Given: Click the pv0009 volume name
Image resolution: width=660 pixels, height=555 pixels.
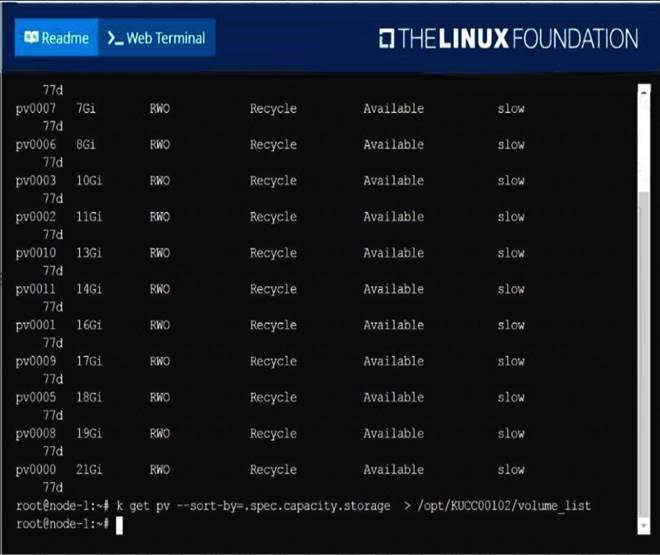Looking at the screenshot, I should (x=36, y=361).
